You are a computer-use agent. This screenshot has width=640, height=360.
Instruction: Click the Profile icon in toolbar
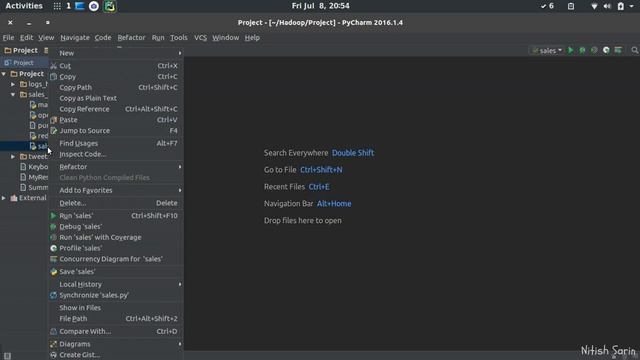pyautogui.click(x=606, y=50)
